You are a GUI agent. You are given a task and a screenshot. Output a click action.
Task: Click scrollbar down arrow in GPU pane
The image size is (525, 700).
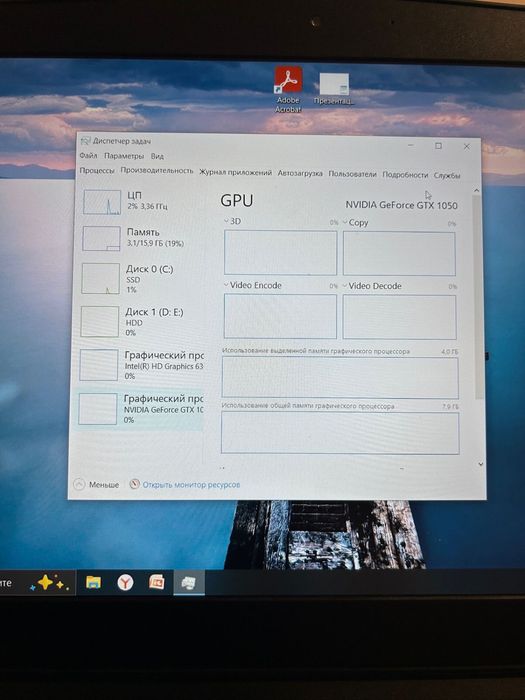(480, 464)
